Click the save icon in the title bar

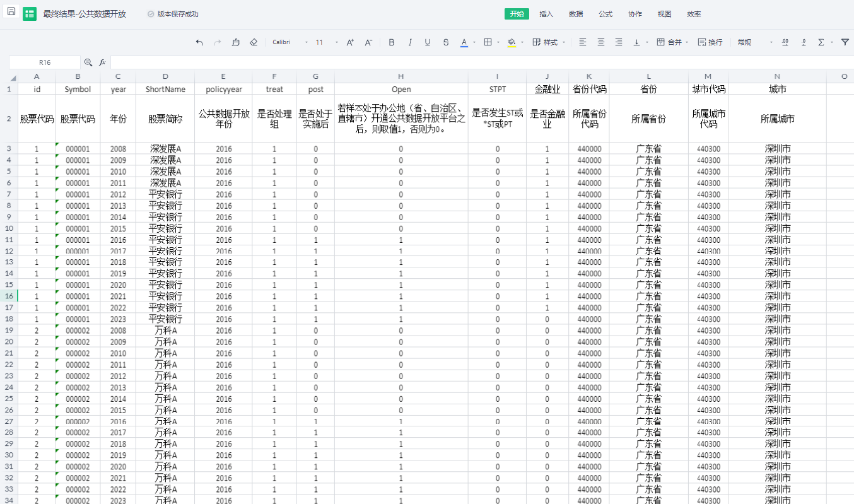coord(11,11)
